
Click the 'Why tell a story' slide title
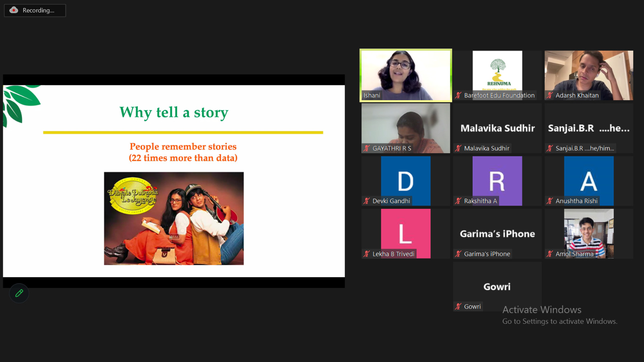(174, 112)
